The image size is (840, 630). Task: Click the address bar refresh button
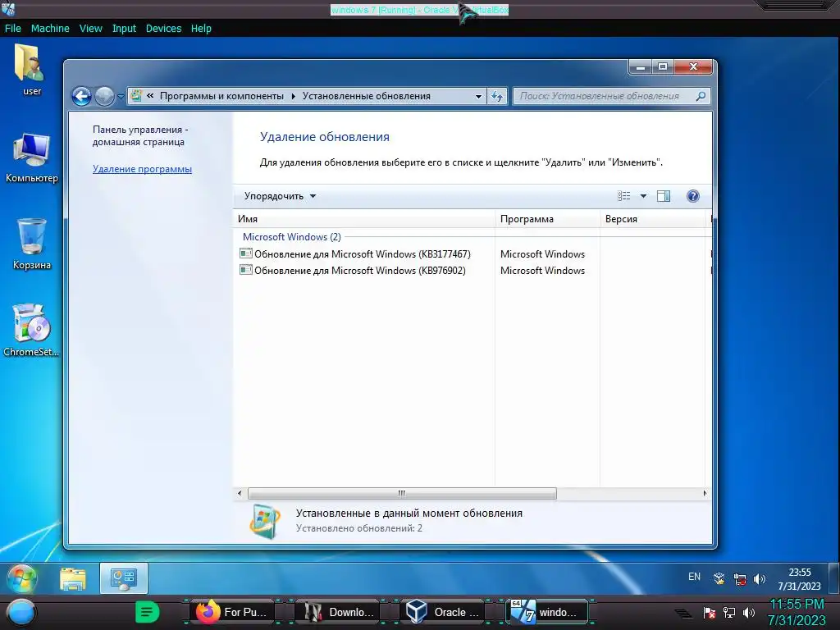point(497,97)
